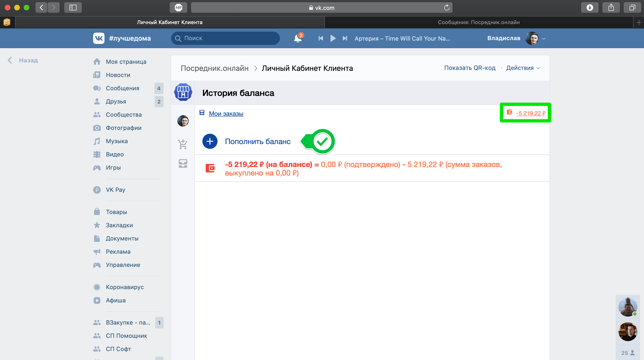
Task: Open notifications bell icon
Action: point(297,38)
